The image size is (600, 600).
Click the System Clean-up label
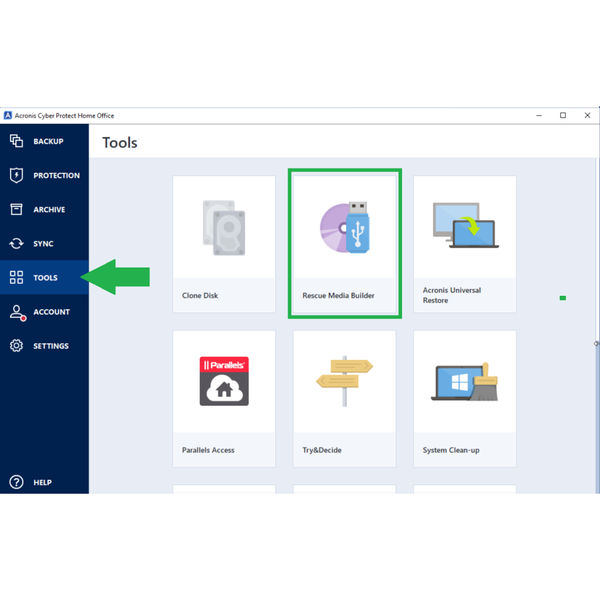click(451, 450)
